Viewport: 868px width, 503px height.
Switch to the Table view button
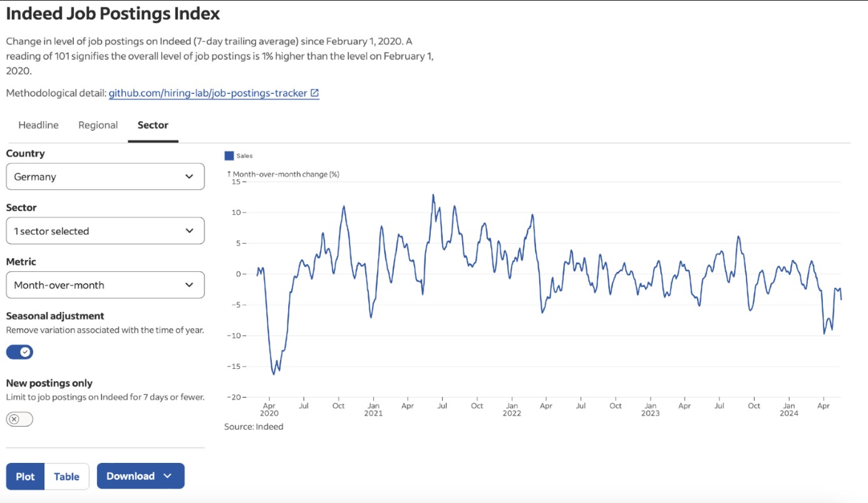[66, 476]
